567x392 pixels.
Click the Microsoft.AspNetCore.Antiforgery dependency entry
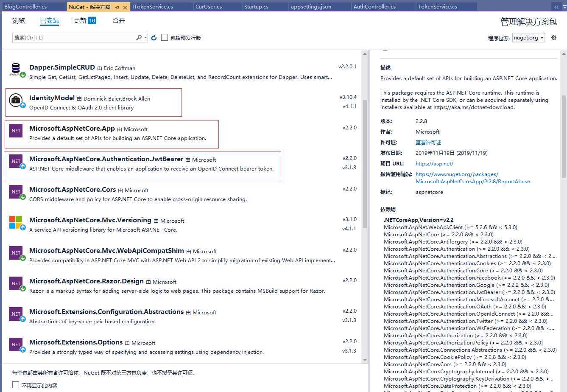click(453, 242)
